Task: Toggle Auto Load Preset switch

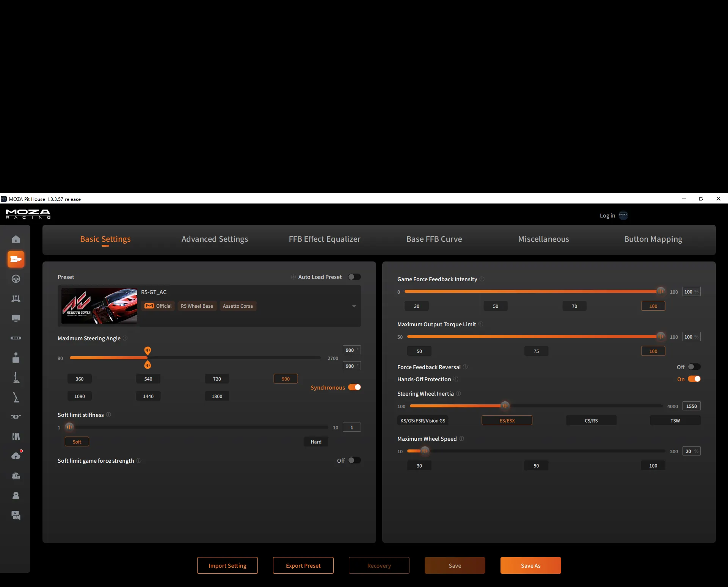Action: click(x=355, y=277)
